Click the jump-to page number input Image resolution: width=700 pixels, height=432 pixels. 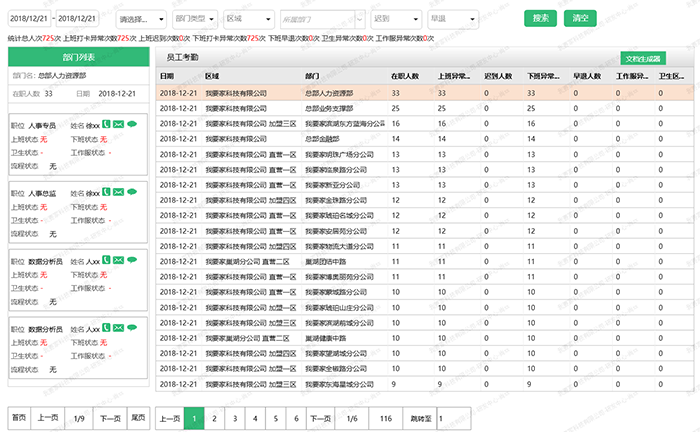click(x=454, y=419)
